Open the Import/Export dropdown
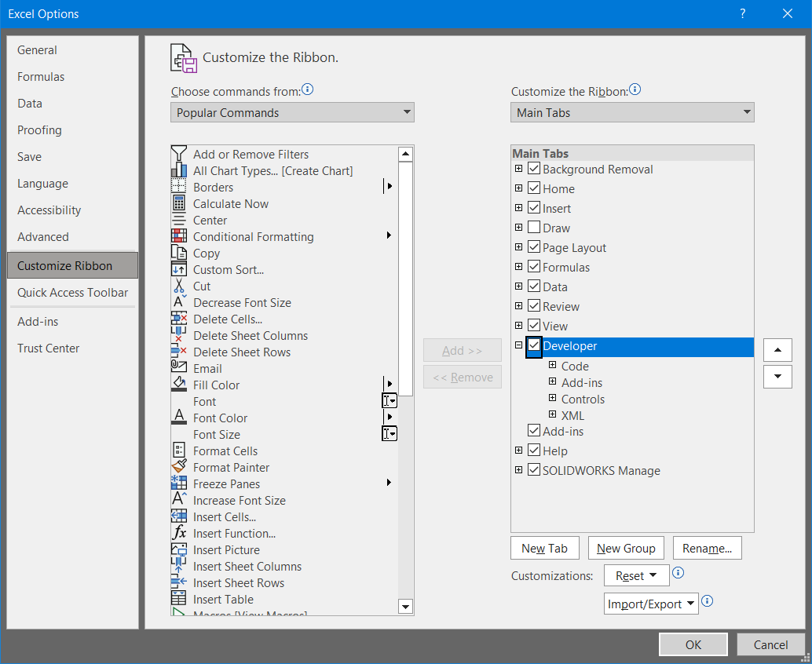 [651, 604]
